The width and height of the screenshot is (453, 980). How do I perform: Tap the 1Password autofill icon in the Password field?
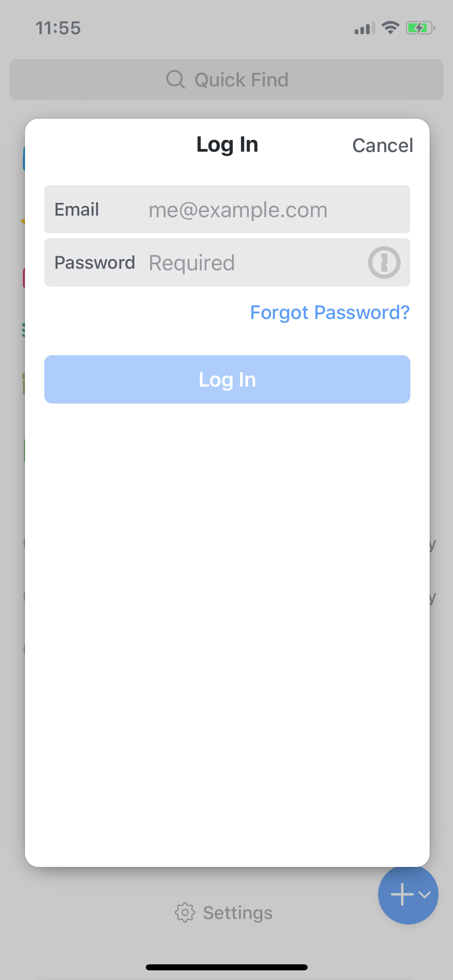point(384,262)
